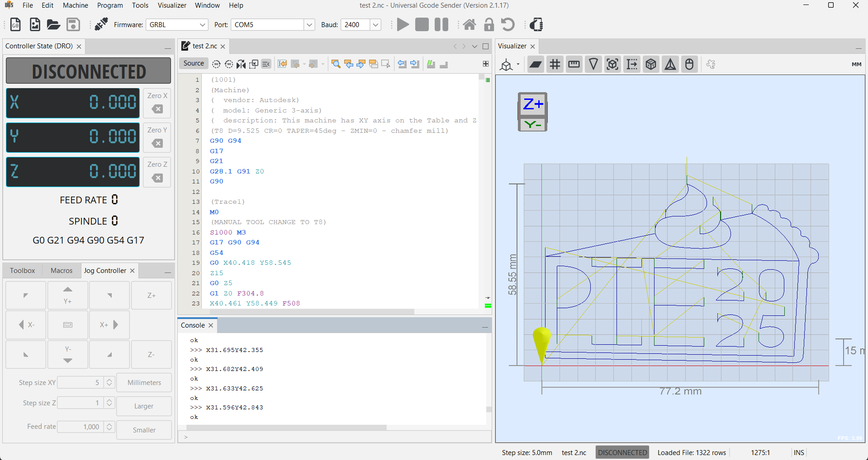Viewport: 868px width, 460px height.
Task: Click inside the console command input field
Action: pyautogui.click(x=317, y=437)
